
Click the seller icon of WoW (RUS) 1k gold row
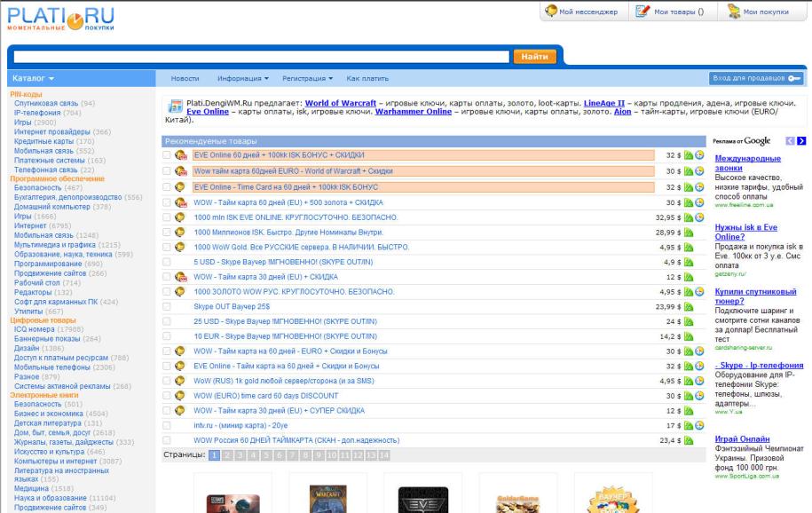click(x=179, y=381)
